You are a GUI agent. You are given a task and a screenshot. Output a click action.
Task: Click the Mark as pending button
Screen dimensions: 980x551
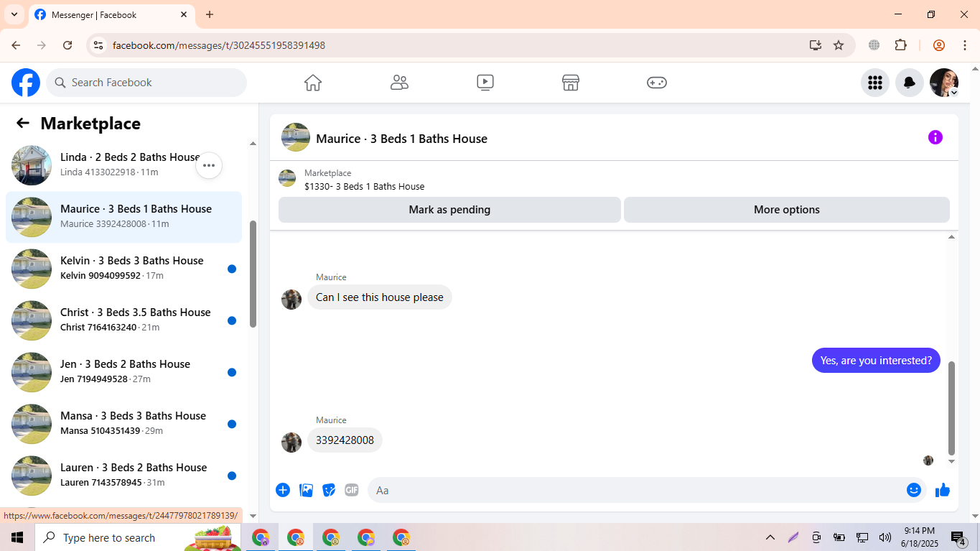click(x=449, y=210)
